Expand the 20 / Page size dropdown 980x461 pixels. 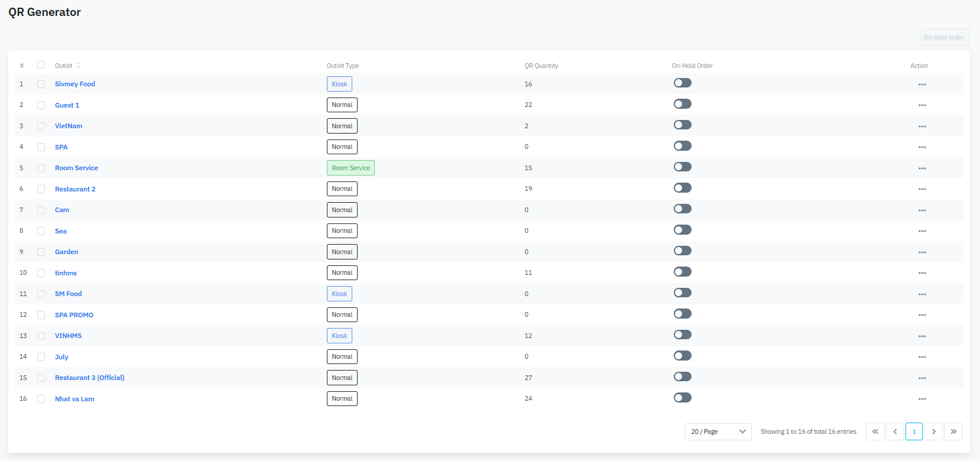[x=718, y=431]
